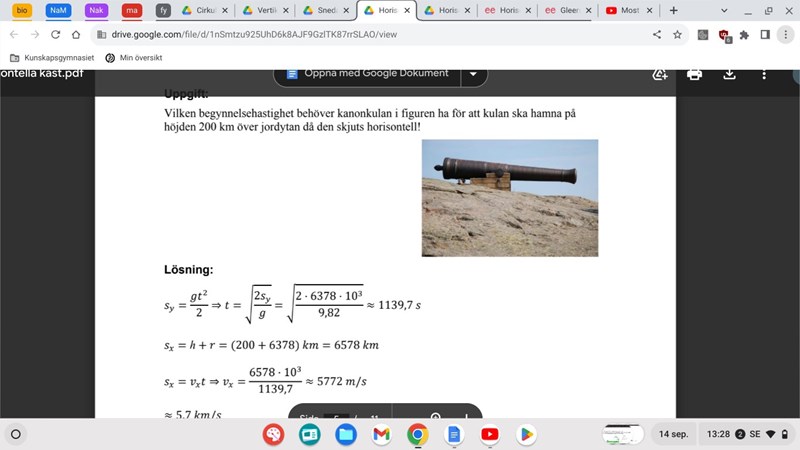Print the PDF with the printer icon
This screenshot has height=450, width=800.
(x=694, y=74)
